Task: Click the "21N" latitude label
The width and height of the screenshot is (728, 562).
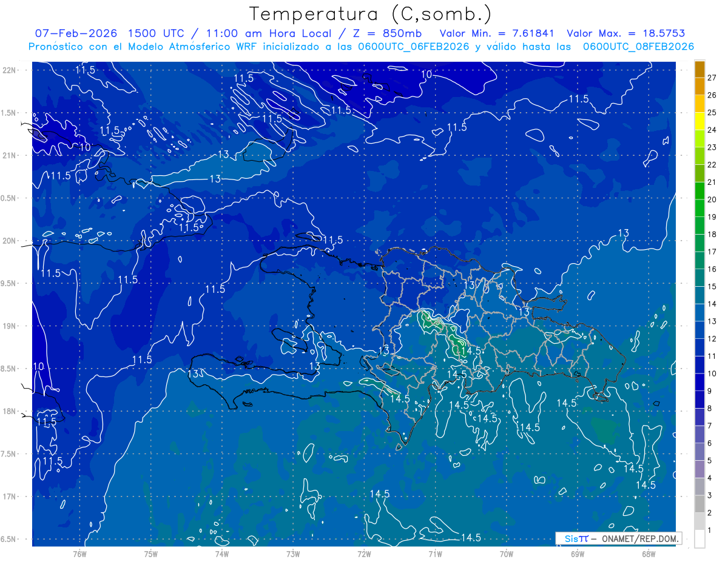Action: [10, 155]
